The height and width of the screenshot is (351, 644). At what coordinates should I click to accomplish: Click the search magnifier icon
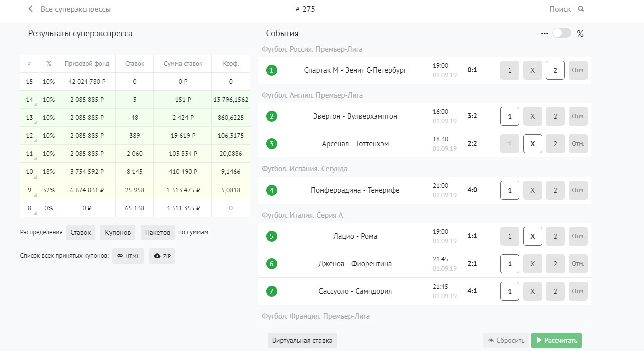[x=581, y=9]
